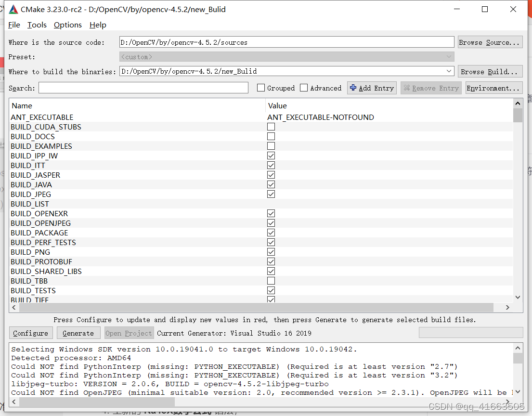The width and height of the screenshot is (532, 416).
Task: Select the BUILD_TBB entry name
Action: click(29, 281)
